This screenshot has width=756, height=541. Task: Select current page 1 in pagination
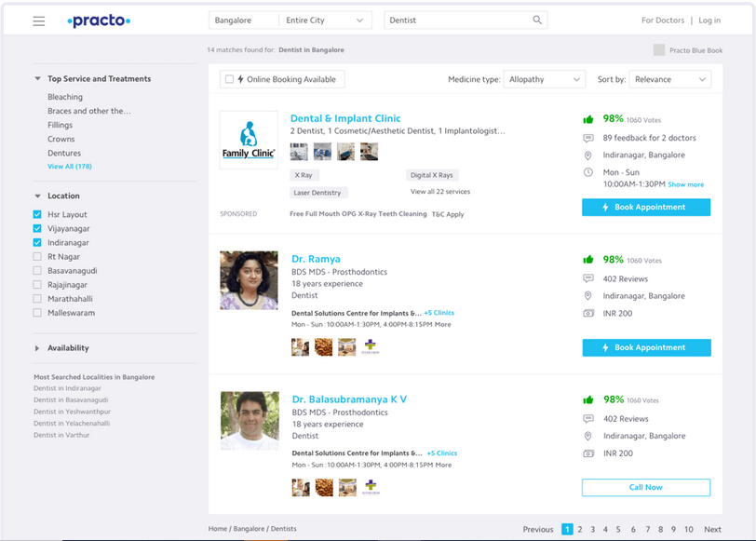pyautogui.click(x=568, y=530)
